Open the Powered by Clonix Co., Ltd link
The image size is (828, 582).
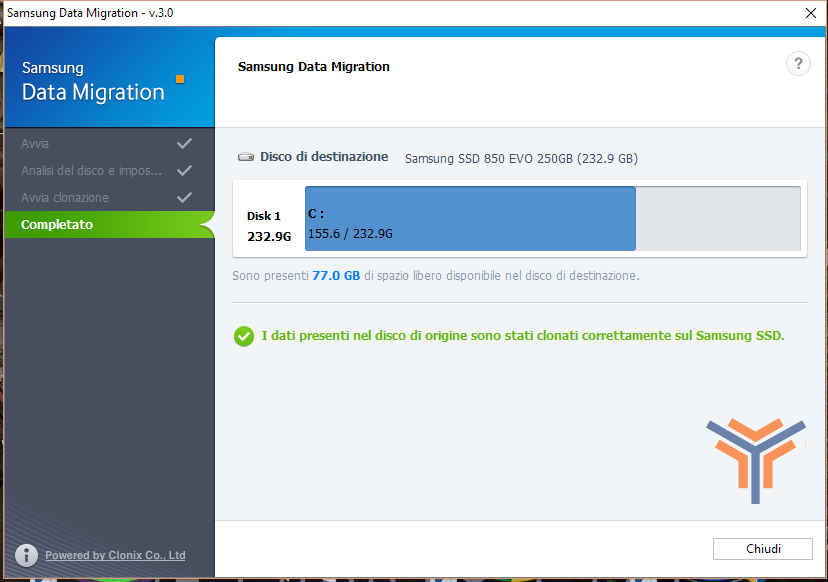[x=115, y=555]
